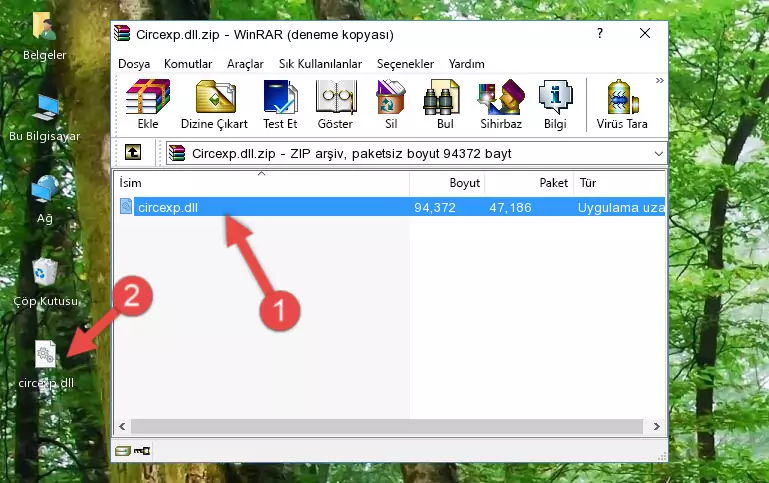Open the Dosya menu

point(134,64)
